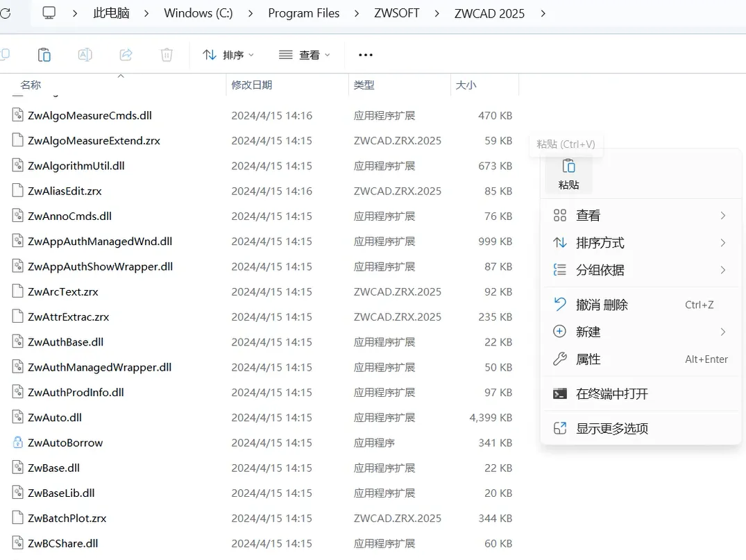Image resolution: width=746 pixels, height=560 pixels.
Task: Select file ZwAppAuthShowWrapper.dll
Action: pos(100,266)
